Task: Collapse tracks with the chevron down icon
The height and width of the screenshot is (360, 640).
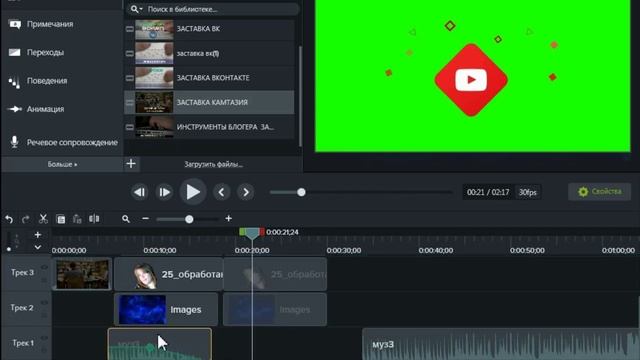Action: [x=38, y=247]
